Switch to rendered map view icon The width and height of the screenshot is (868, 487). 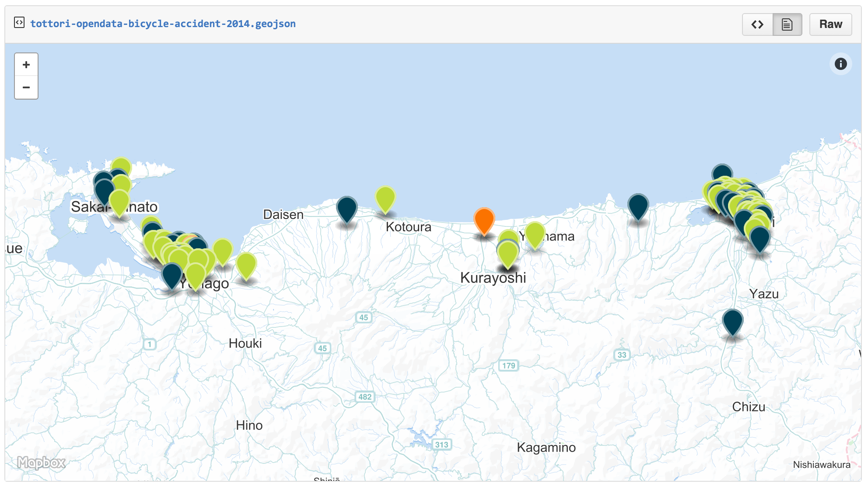click(x=787, y=24)
